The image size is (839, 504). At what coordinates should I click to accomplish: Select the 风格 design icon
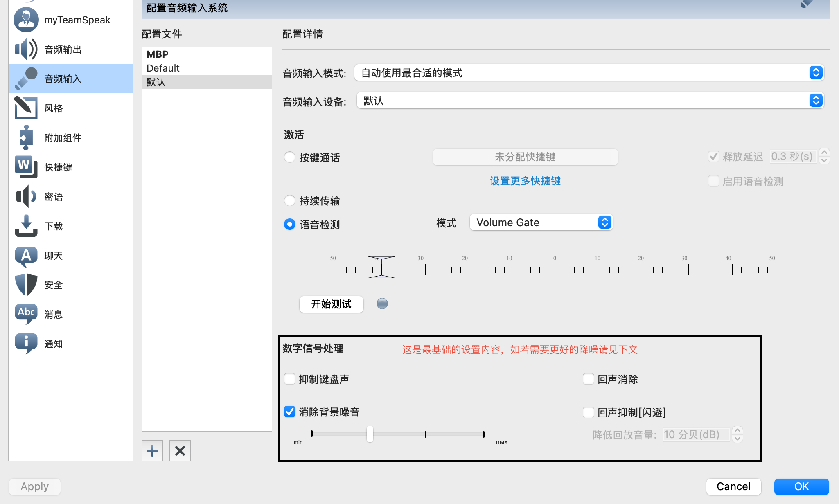point(26,108)
